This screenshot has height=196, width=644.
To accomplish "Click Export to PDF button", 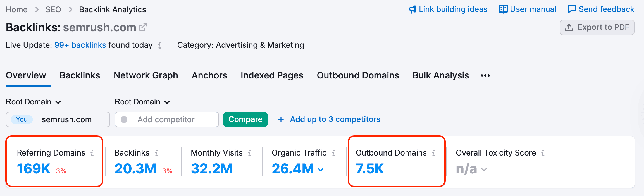I will click(x=597, y=27).
